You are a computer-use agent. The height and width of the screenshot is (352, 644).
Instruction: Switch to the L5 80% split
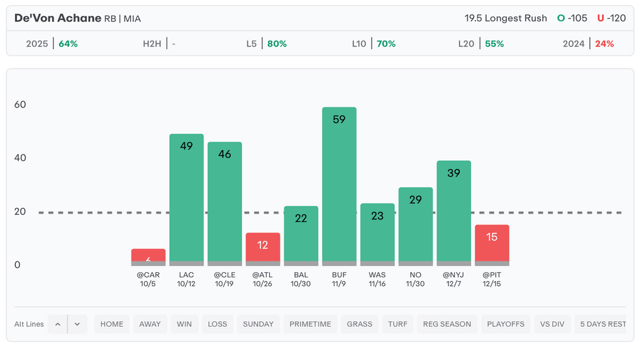point(267,44)
